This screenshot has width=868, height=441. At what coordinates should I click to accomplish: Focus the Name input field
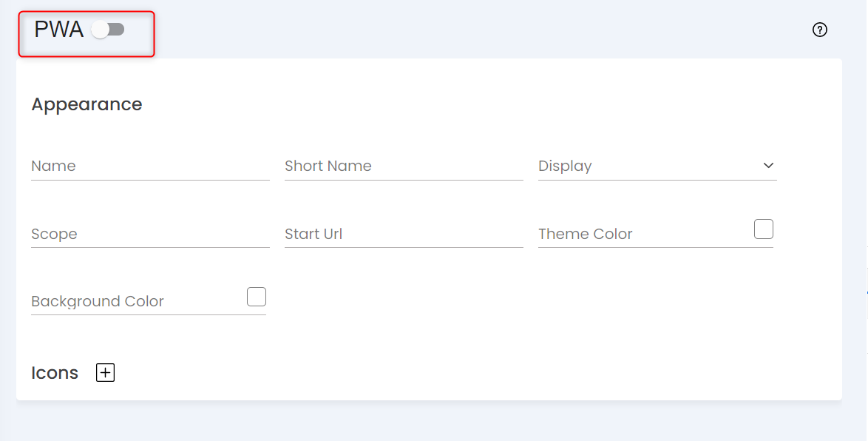(151, 166)
